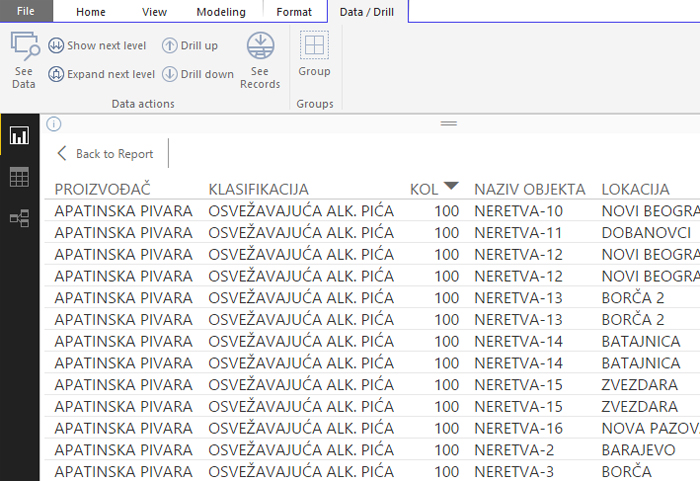
Task: Click the info icon above table
Action: coord(54,124)
